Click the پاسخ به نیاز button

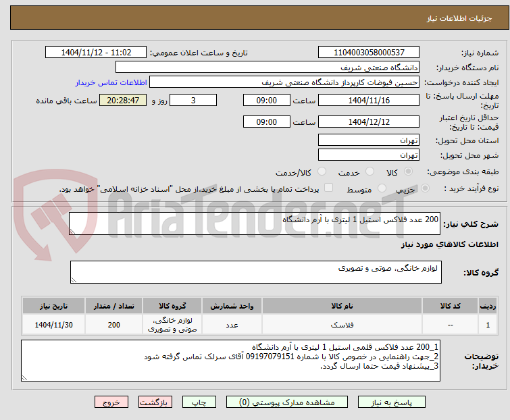click(392, 402)
